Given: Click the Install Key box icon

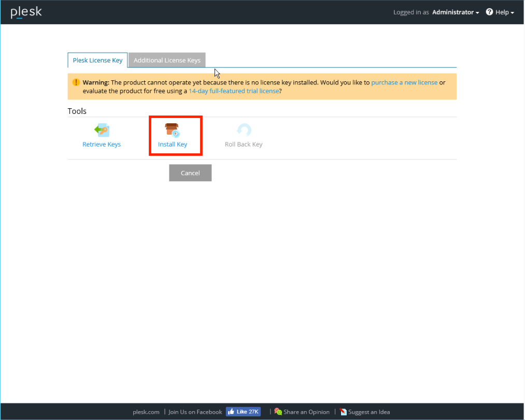Looking at the screenshot, I should pyautogui.click(x=172, y=130).
